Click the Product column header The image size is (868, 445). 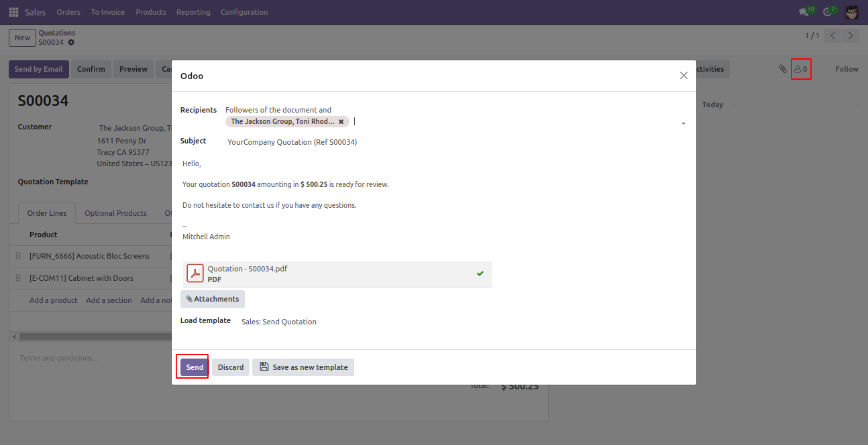pyautogui.click(x=44, y=235)
